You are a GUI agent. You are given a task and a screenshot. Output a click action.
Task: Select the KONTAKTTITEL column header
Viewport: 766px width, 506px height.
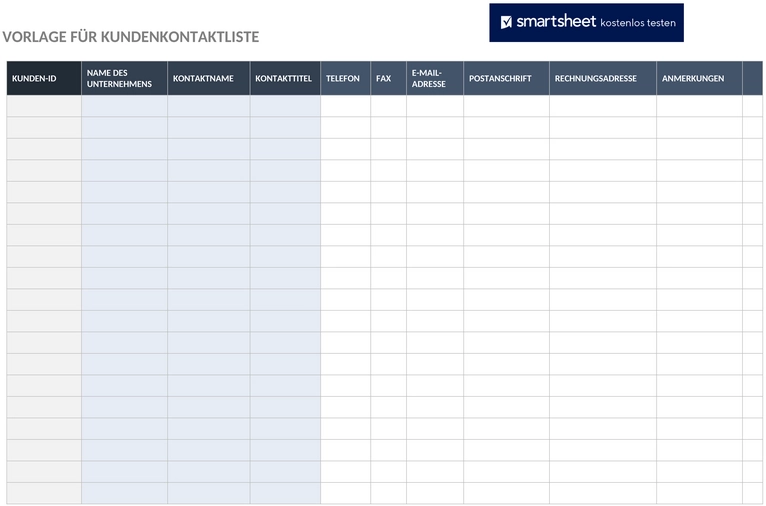point(285,78)
